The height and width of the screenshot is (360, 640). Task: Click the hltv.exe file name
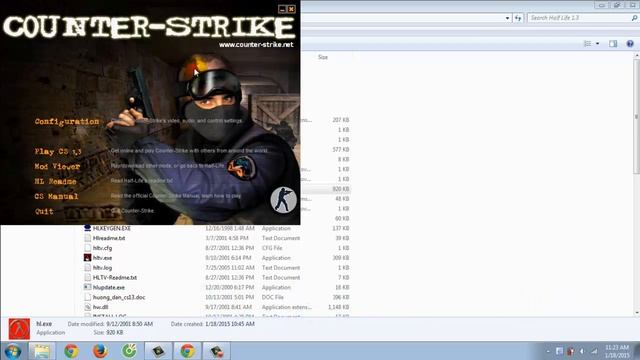click(x=102, y=258)
